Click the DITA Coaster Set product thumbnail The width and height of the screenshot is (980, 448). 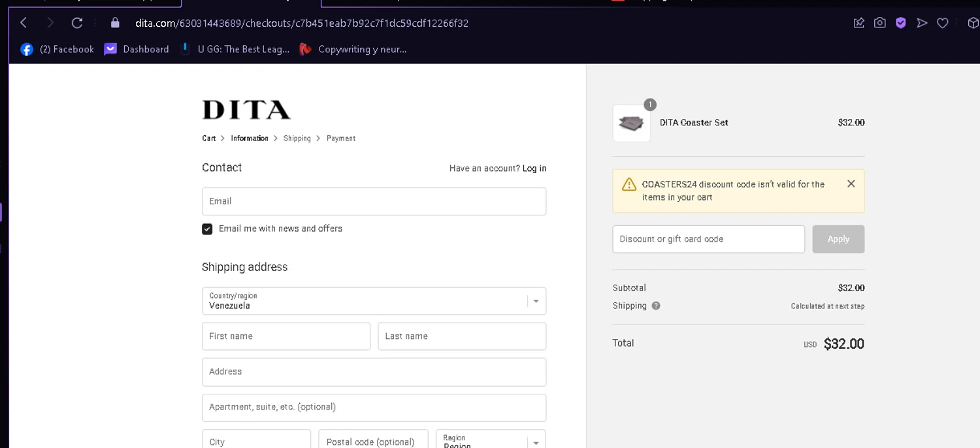(x=631, y=123)
